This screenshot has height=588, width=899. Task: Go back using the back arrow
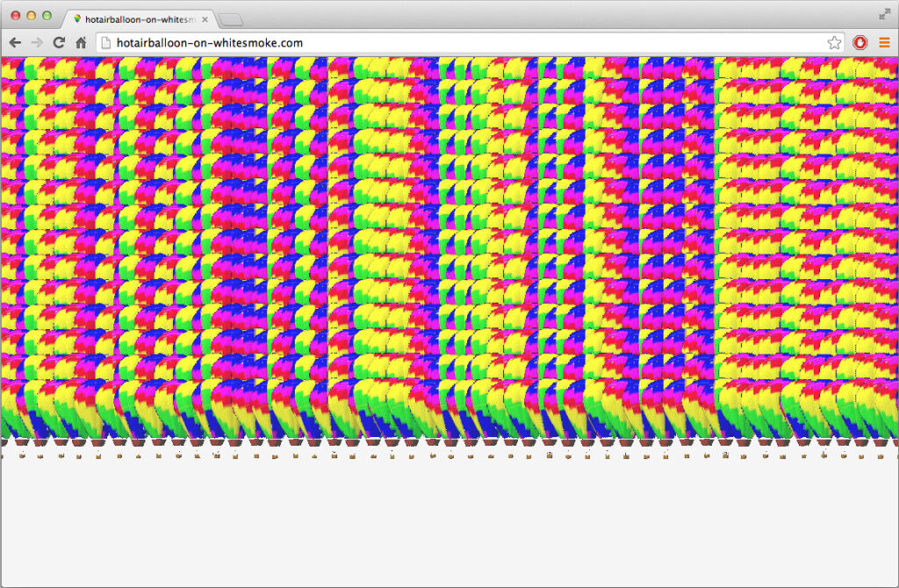coord(16,42)
